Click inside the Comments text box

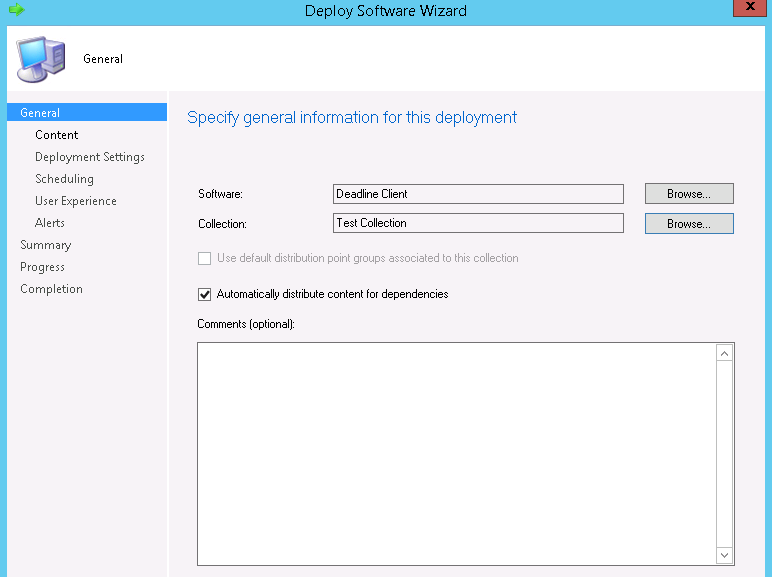coord(456,453)
